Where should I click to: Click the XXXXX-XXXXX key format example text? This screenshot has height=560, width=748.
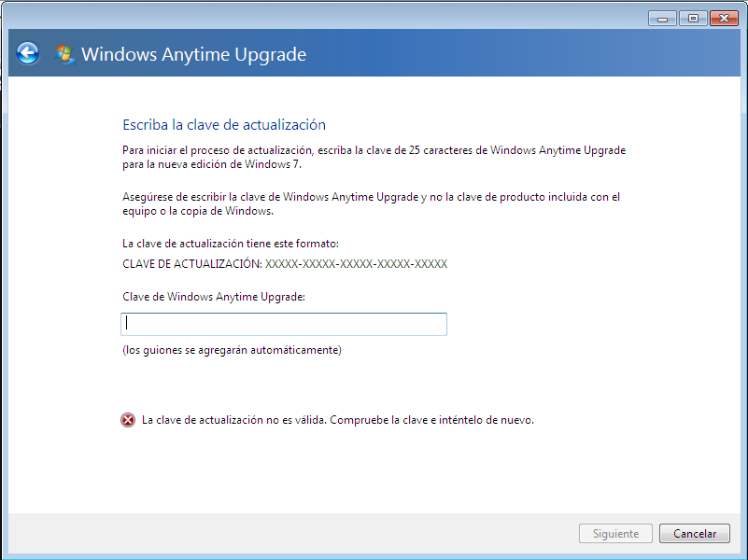tap(356, 264)
